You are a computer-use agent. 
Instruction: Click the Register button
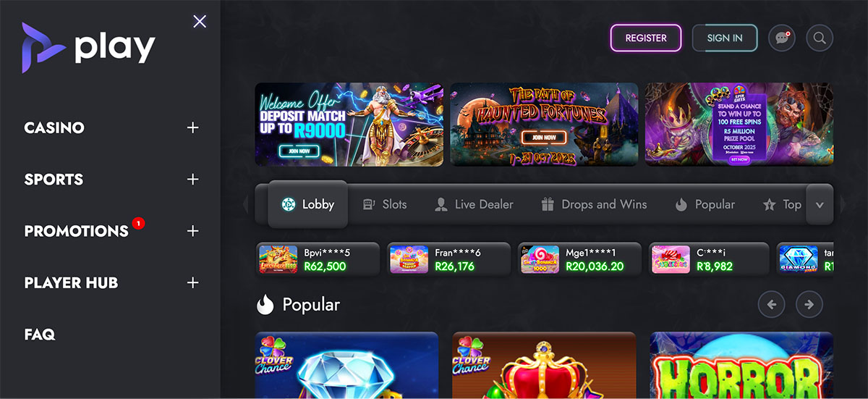(x=646, y=38)
